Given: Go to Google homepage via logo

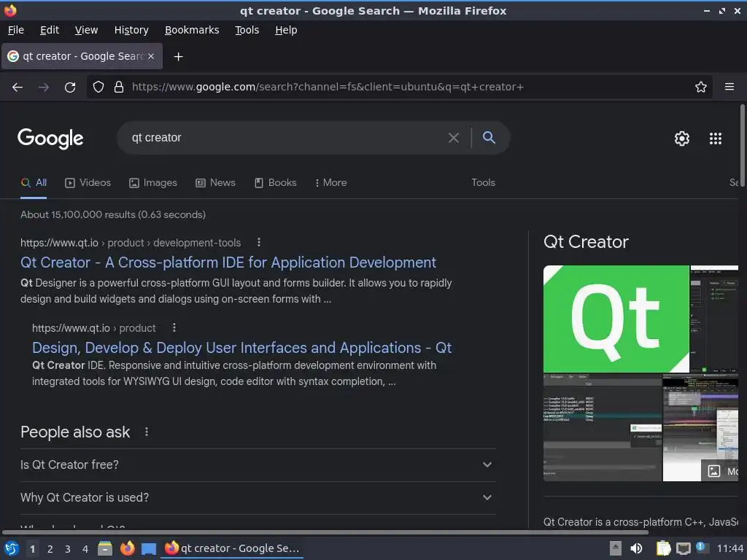Looking at the screenshot, I should tap(50, 139).
